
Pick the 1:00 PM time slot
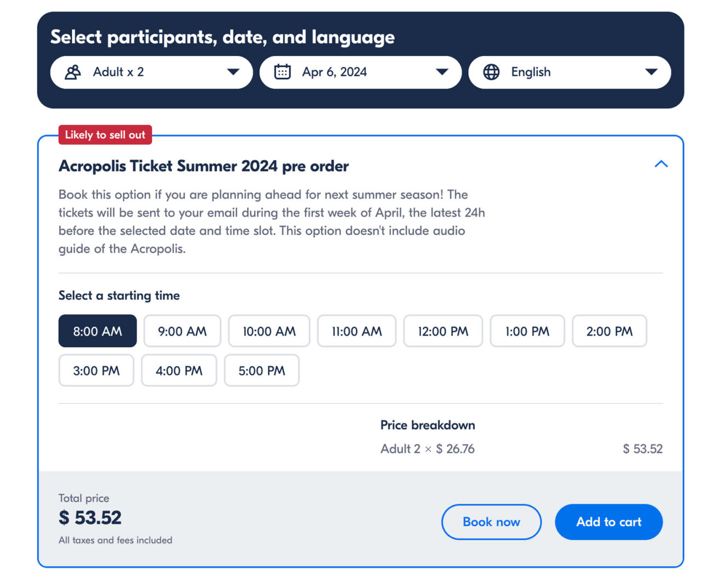coord(527,331)
